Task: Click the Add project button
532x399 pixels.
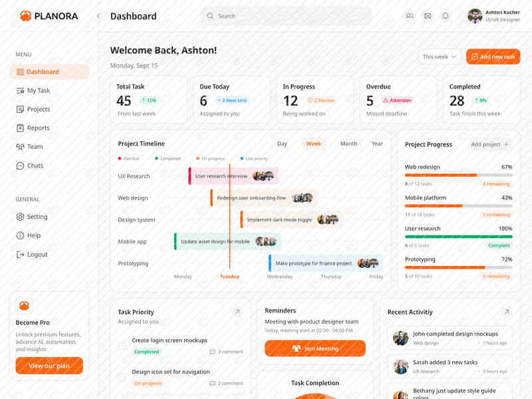Action: coord(489,144)
